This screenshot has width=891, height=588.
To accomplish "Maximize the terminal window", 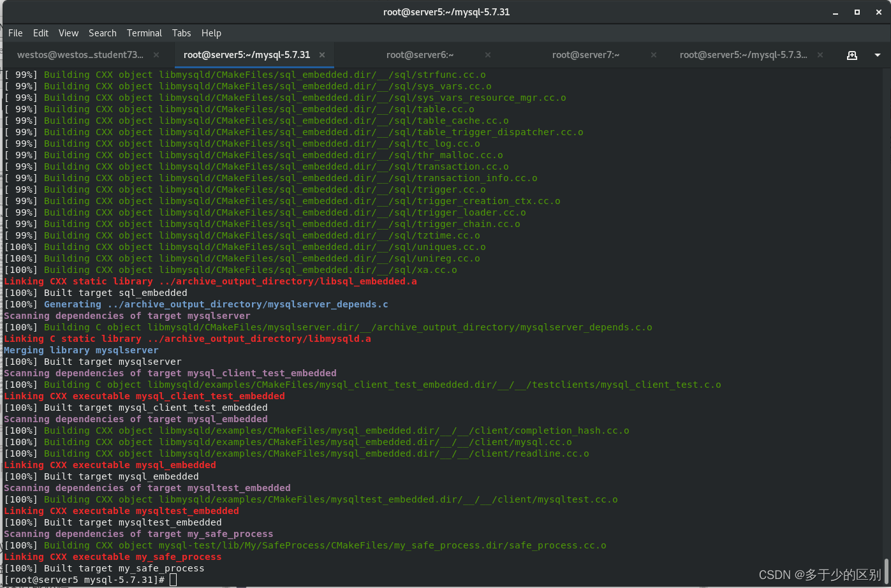I will pos(857,12).
